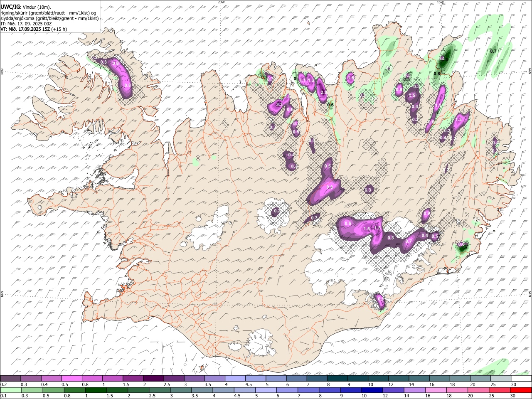Click the rain legend swatch between 25 and 30

point(500,390)
